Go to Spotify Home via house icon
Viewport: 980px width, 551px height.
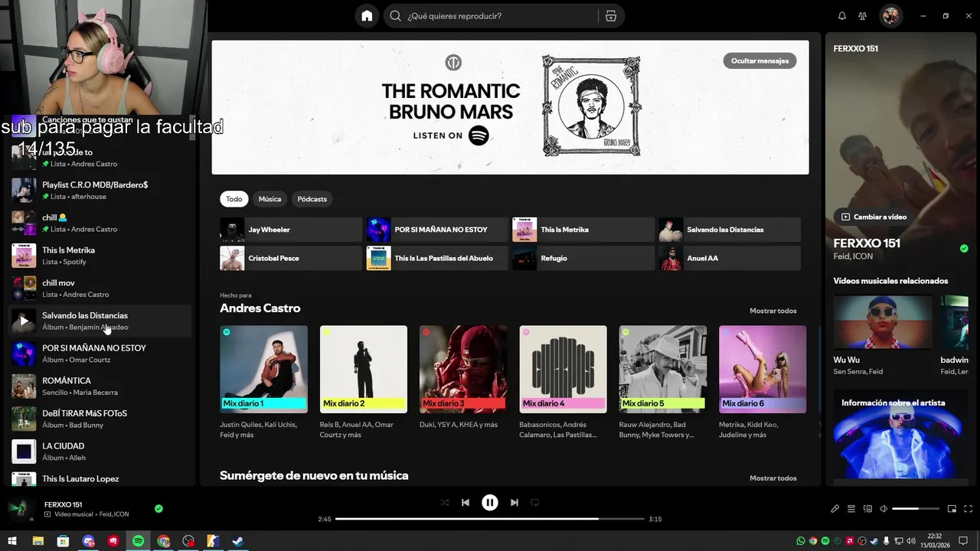click(x=367, y=16)
